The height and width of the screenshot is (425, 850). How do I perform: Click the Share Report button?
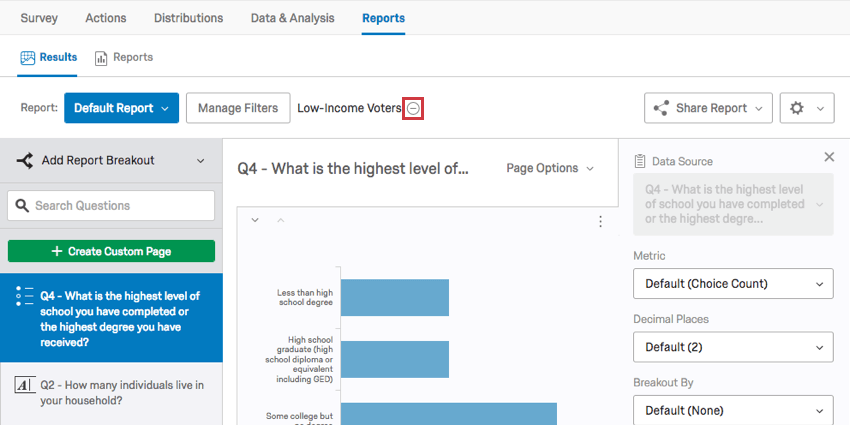tap(708, 108)
